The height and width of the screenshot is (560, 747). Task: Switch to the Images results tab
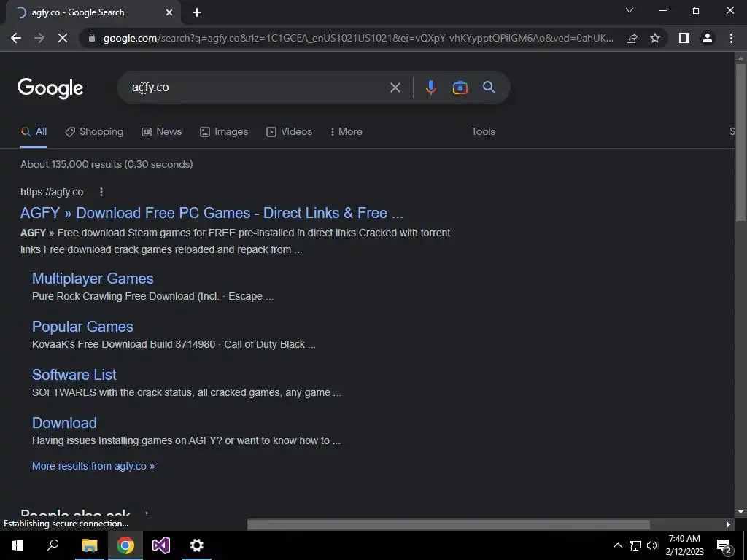[224, 132]
